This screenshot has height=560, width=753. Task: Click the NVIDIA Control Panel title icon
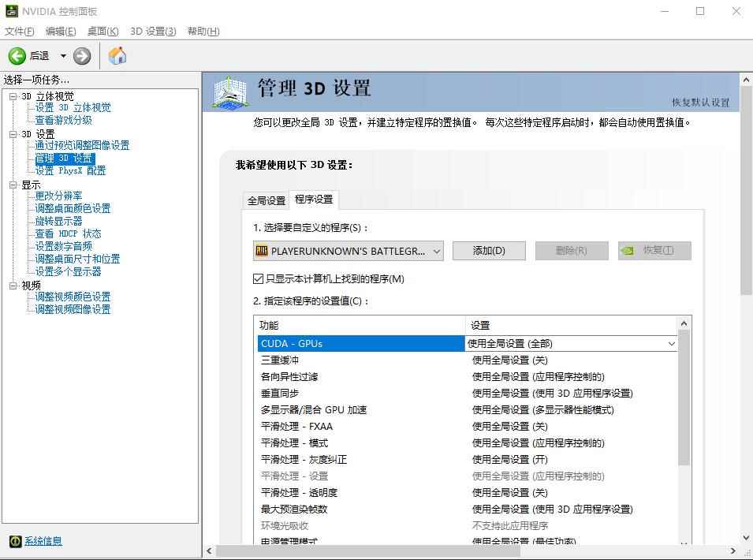pyautogui.click(x=11, y=10)
